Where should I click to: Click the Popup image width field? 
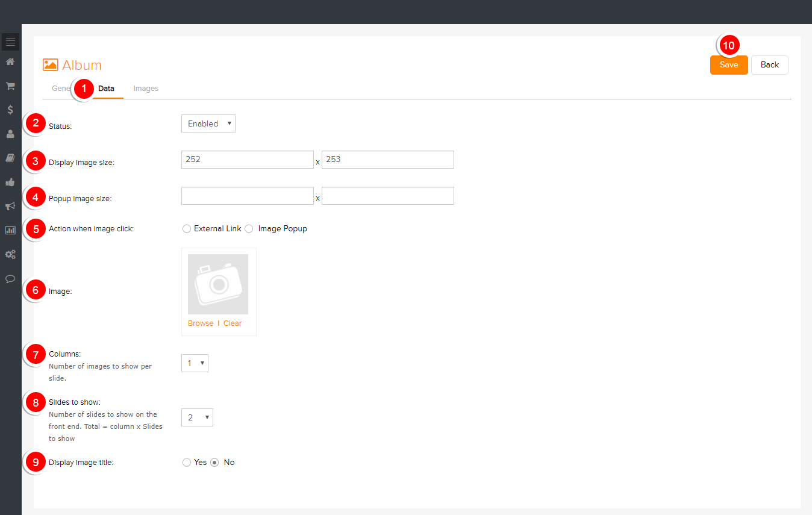248,196
